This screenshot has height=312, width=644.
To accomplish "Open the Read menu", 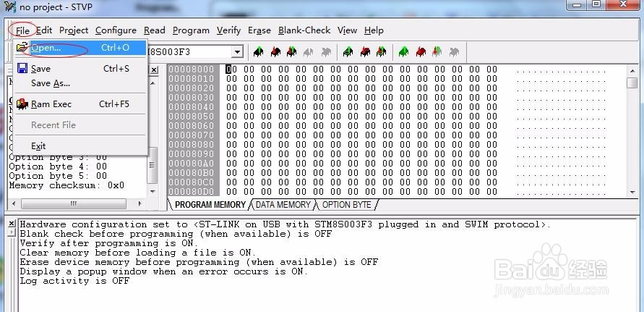I will (155, 30).
